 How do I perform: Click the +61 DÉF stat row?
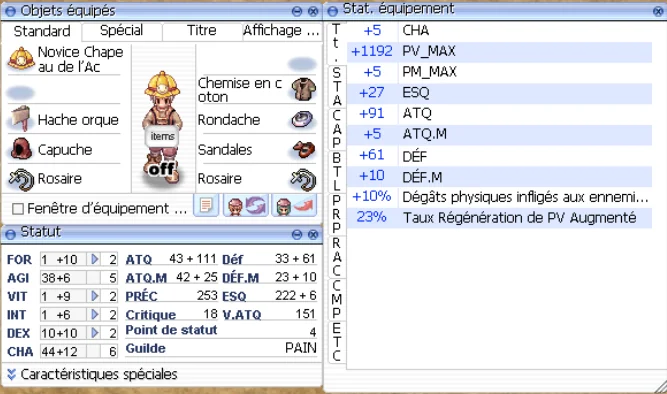click(499, 155)
